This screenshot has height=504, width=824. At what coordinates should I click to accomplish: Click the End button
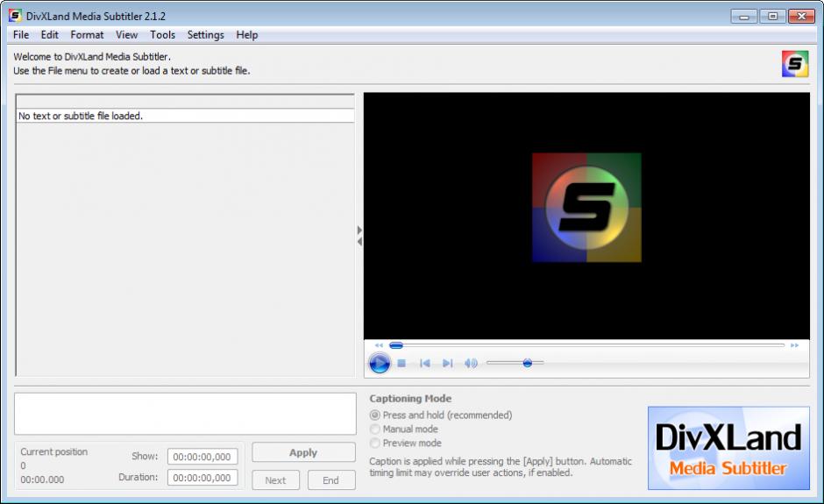pos(330,479)
